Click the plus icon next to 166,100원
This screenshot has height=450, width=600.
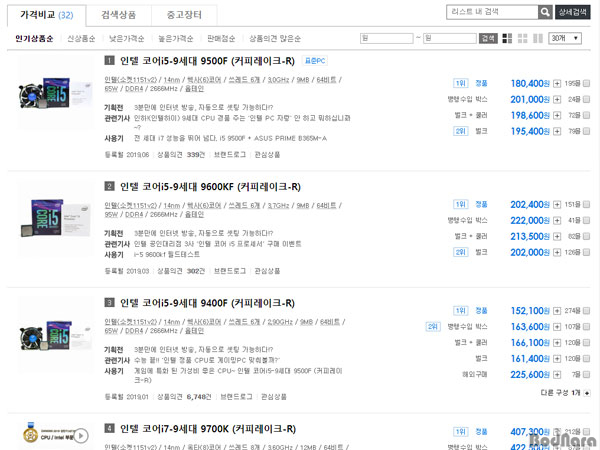pos(557,342)
